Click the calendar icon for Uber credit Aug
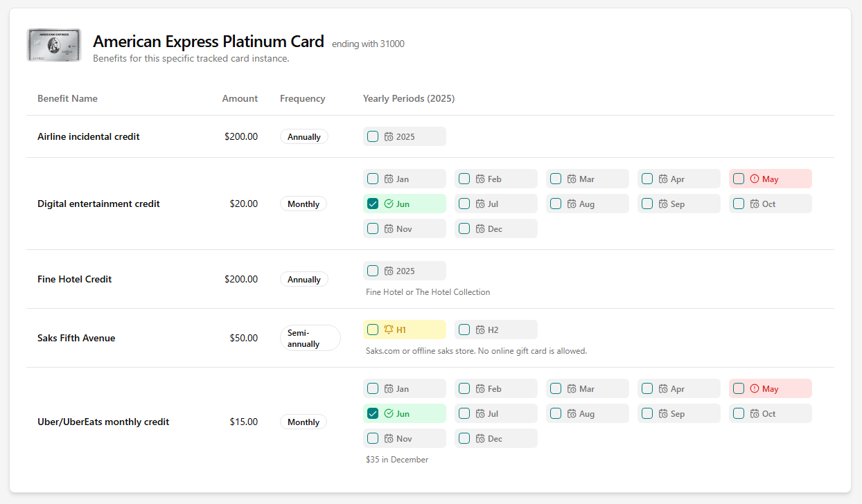862x504 pixels. pos(572,413)
